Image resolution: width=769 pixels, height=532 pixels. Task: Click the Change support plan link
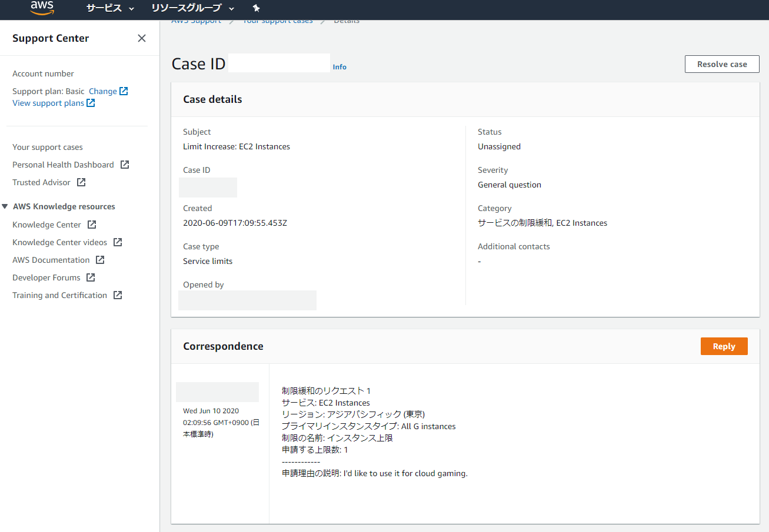pyautogui.click(x=103, y=91)
